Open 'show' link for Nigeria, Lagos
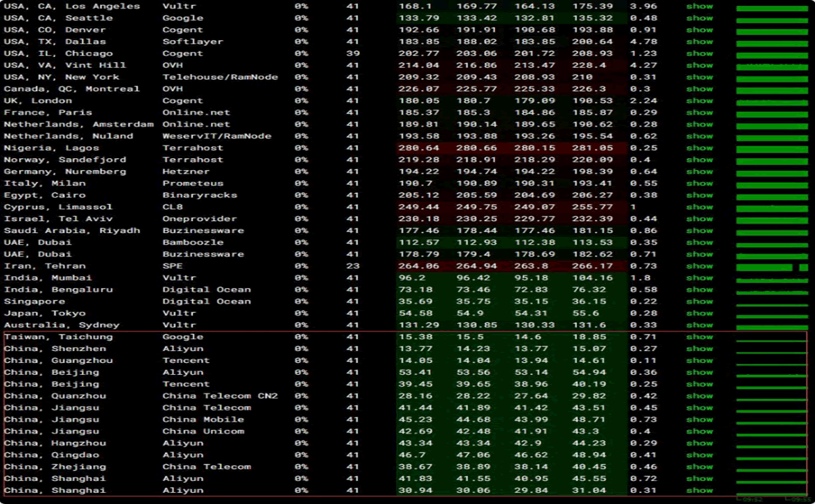815x504 pixels. (x=699, y=148)
